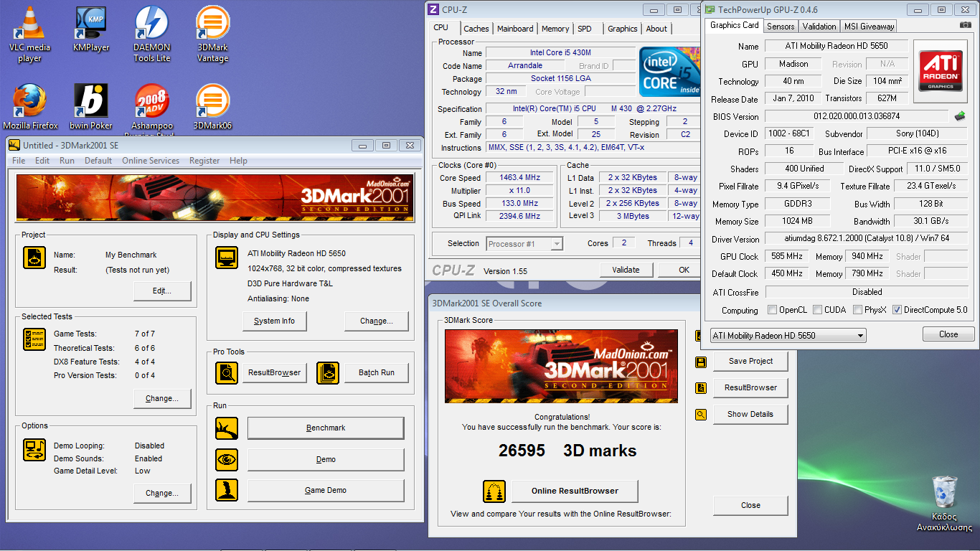Click the floppy icon beside Save Project

701,362
